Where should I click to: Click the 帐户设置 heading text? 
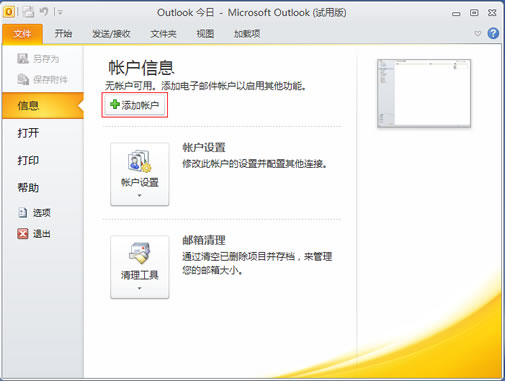[x=204, y=147]
